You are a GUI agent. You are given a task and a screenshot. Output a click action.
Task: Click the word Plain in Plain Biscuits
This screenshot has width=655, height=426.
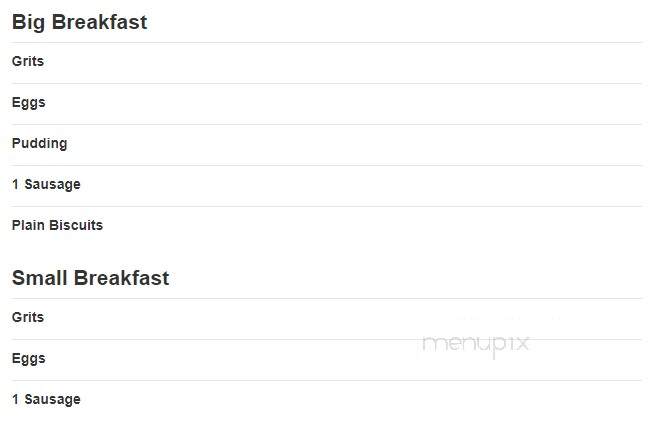tap(28, 225)
